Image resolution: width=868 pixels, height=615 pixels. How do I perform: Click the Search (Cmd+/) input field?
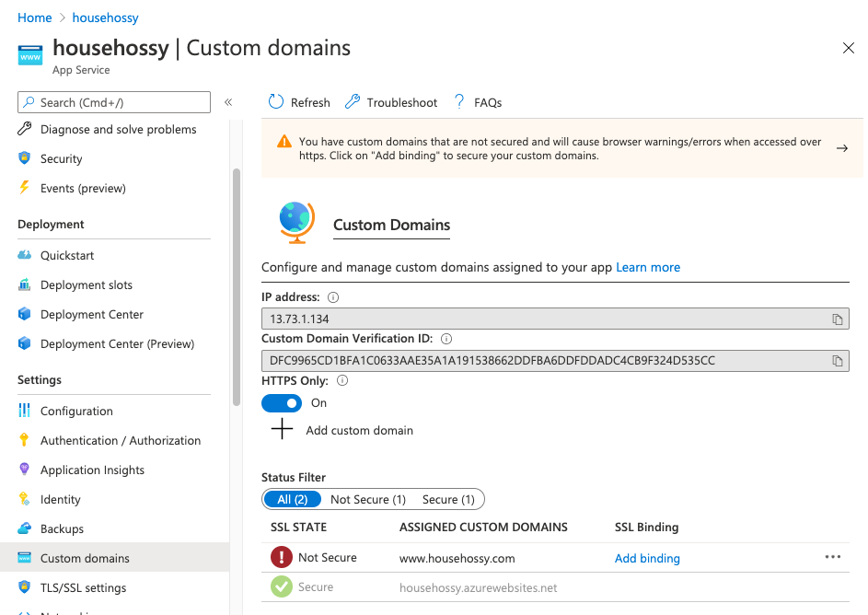114,102
